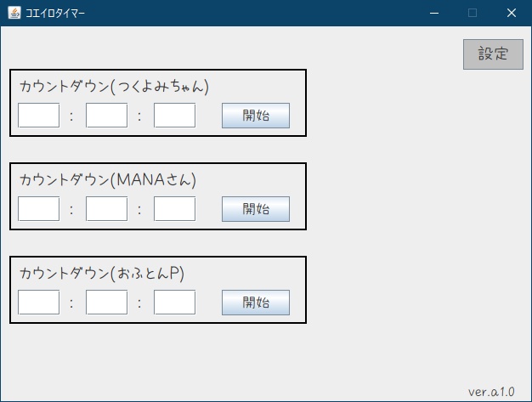Select minutes field of MANAさん countdown

106,209
